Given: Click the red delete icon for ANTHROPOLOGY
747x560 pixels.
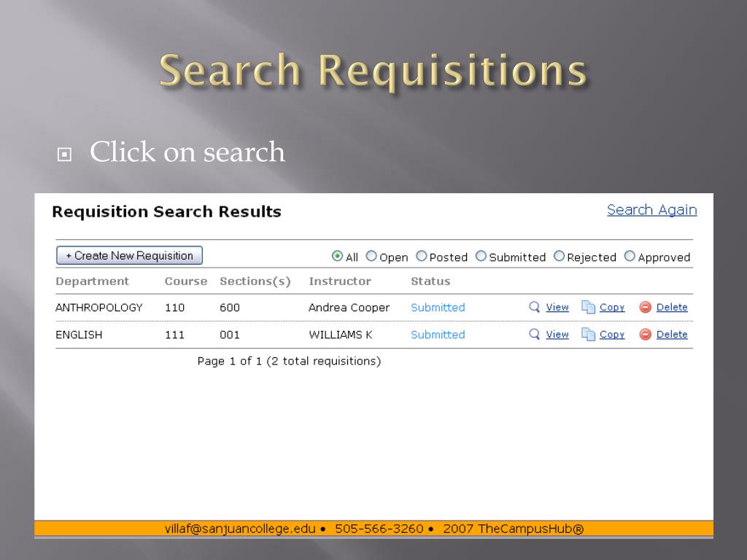Looking at the screenshot, I should 645,308.
